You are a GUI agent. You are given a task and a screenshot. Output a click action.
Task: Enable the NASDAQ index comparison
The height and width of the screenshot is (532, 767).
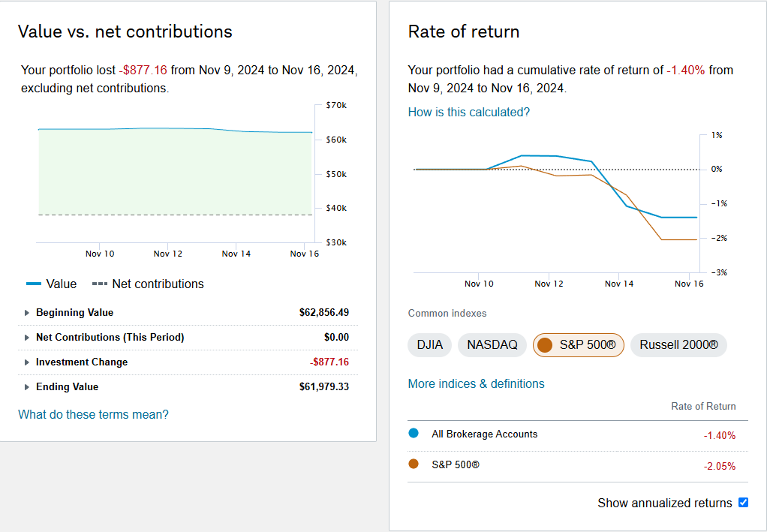pyautogui.click(x=492, y=345)
